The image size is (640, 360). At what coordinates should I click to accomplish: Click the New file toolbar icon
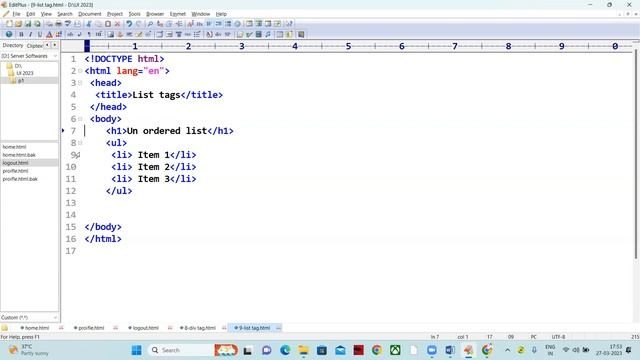(x=9, y=24)
